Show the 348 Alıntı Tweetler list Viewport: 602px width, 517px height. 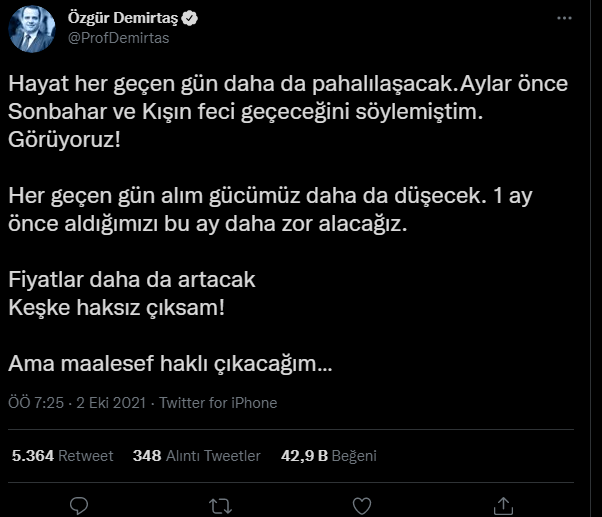tap(196, 455)
